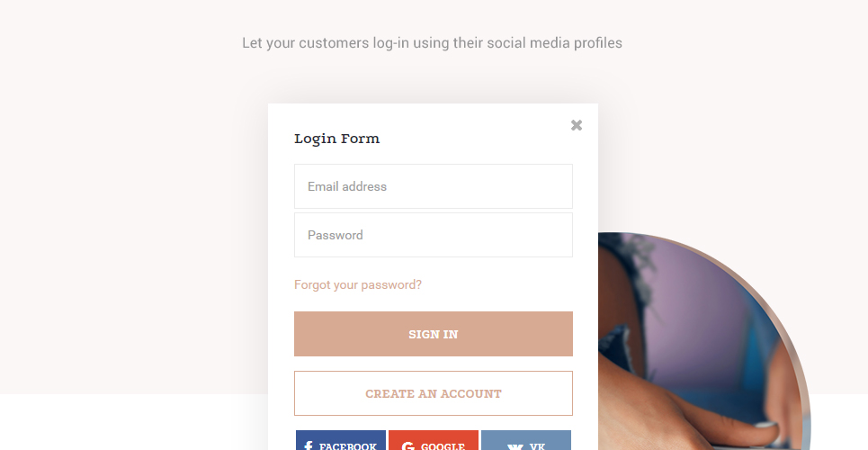The width and height of the screenshot is (868, 450).
Task: Select the CREATE AN ACCOUNT button
Action: [434, 393]
